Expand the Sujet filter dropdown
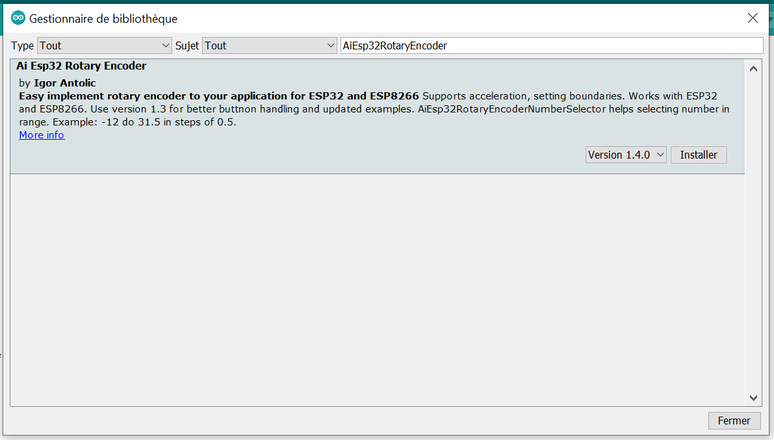Viewport: 774px width, 440px height. coord(270,46)
